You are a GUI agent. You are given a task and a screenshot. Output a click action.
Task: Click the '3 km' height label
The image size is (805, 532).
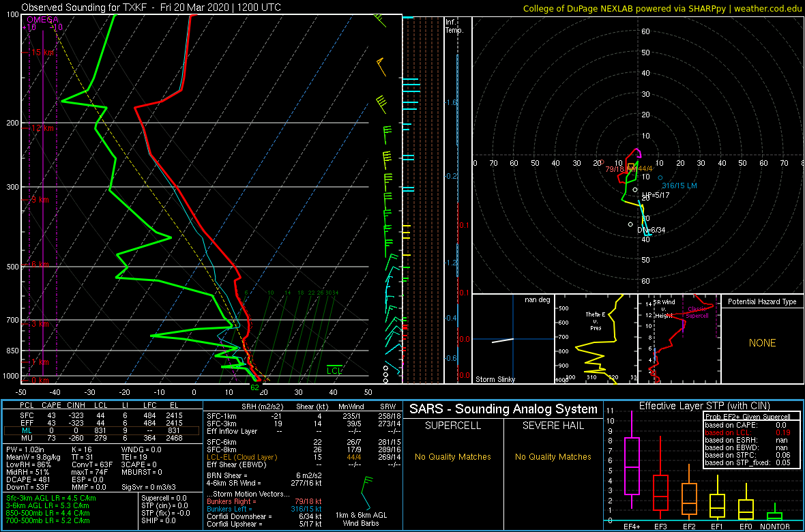39,324
